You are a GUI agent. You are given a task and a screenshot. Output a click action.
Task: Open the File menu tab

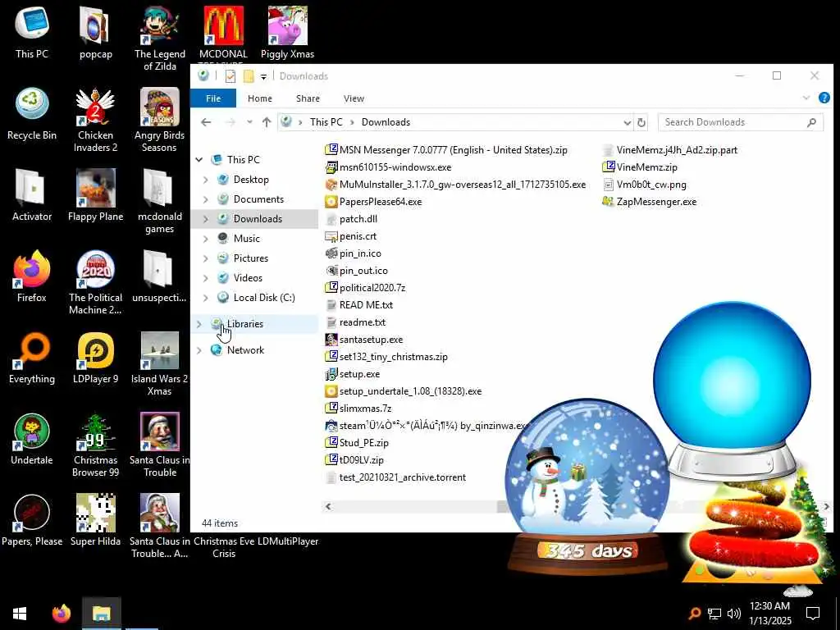tap(213, 98)
